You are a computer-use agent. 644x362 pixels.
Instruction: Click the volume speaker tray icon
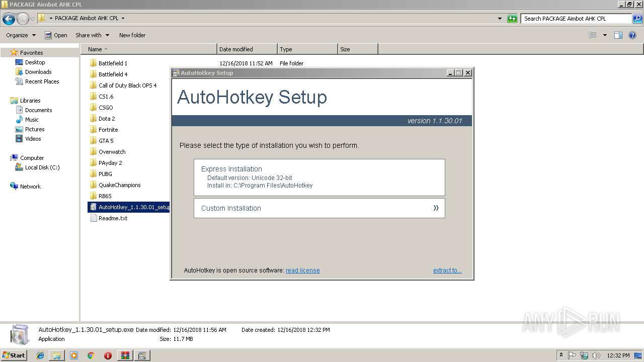[x=596, y=355]
